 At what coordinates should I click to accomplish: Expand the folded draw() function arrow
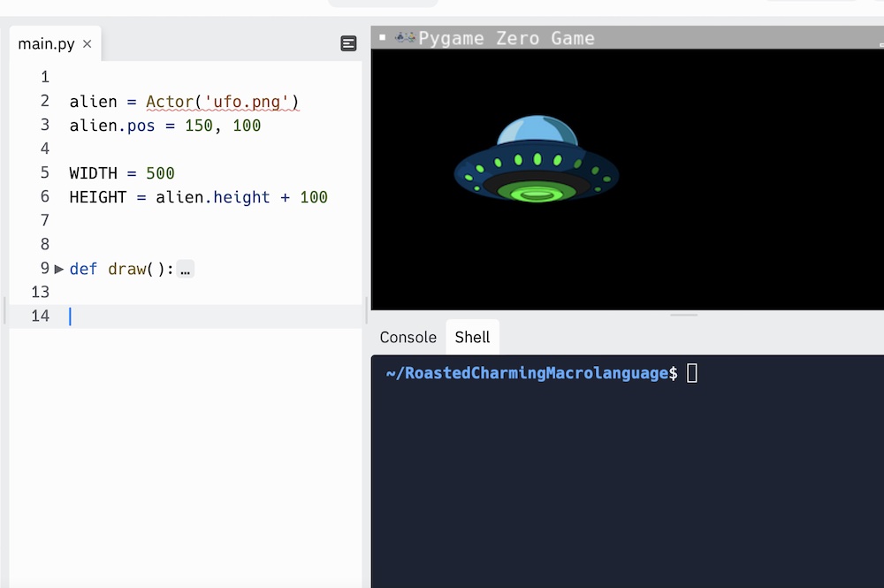click(x=58, y=269)
